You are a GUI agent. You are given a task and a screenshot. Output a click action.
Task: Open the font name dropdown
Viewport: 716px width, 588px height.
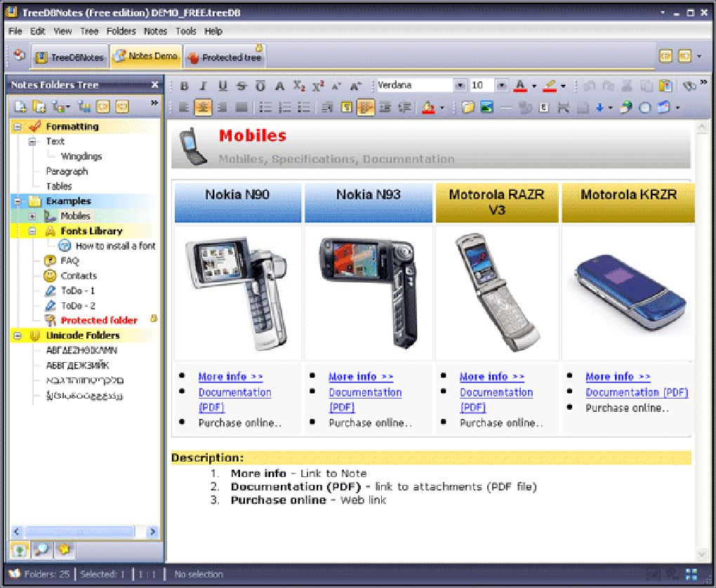click(x=460, y=86)
